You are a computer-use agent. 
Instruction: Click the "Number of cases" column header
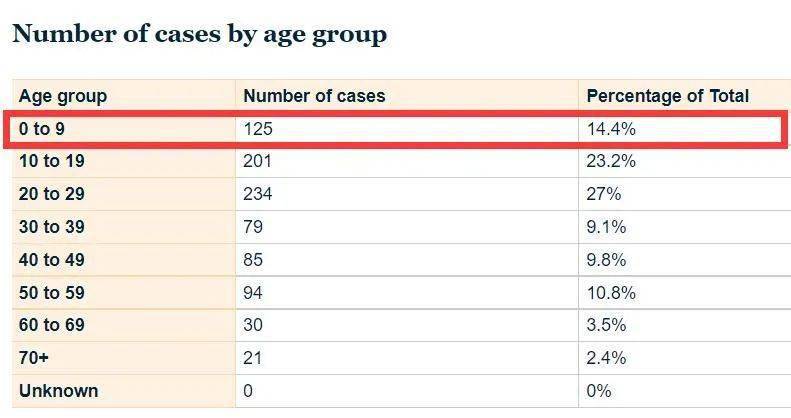coord(314,96)
